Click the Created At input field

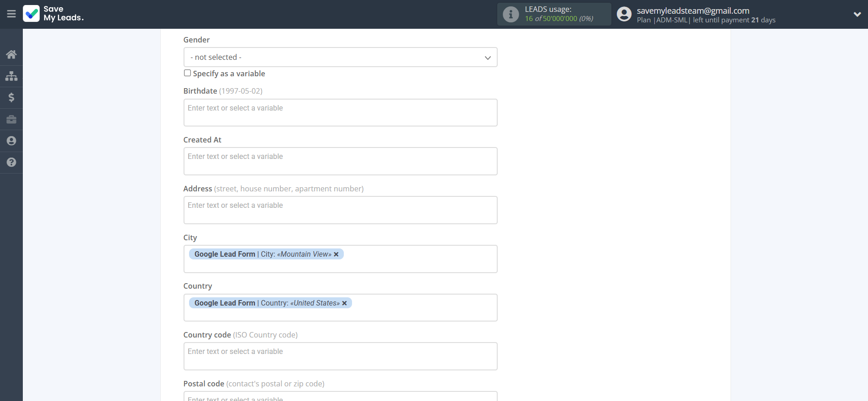click(x=340, y=161)
